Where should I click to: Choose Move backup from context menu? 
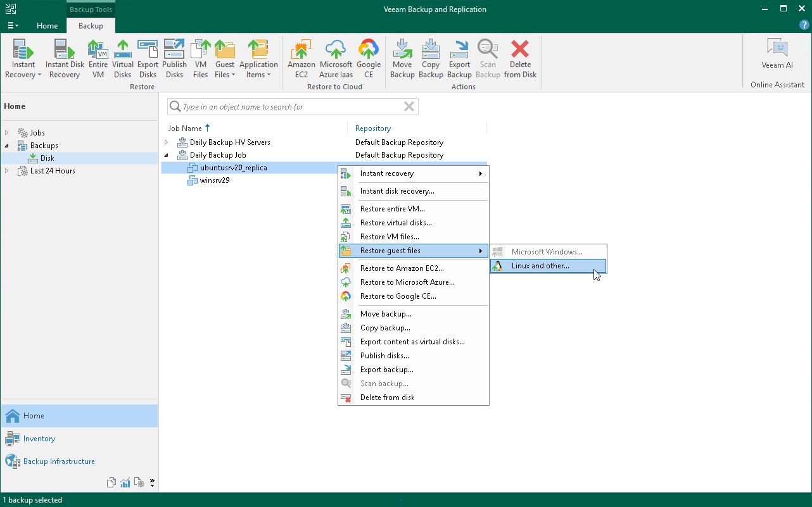[x=414, y=314]
